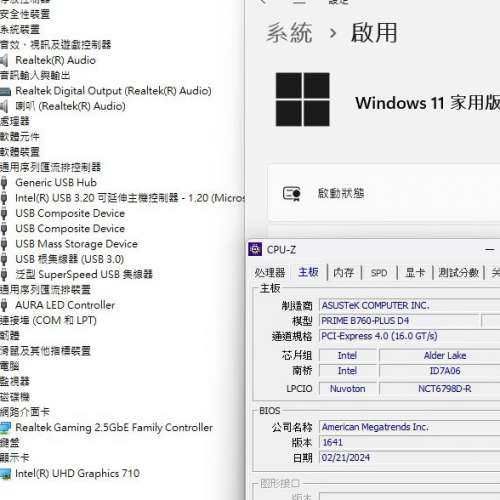Viewport: 500px width, 500px height.
Task: Select 泛型 SuperSpeed USB 集線器 entry
Action: coord(84,275)
